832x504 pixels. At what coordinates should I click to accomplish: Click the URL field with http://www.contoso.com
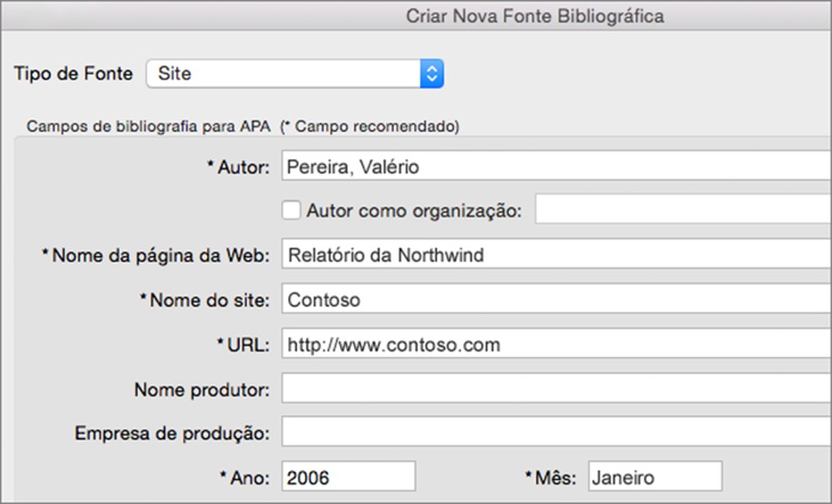point(556,345)
